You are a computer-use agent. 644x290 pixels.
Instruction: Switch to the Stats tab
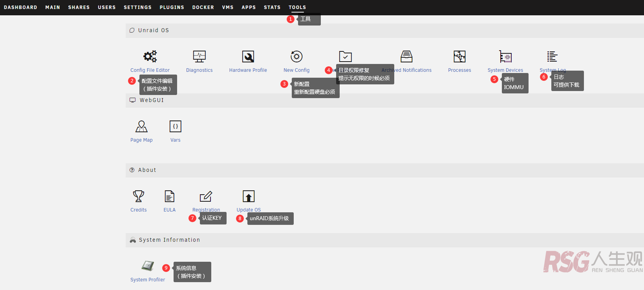pos(272,7)
